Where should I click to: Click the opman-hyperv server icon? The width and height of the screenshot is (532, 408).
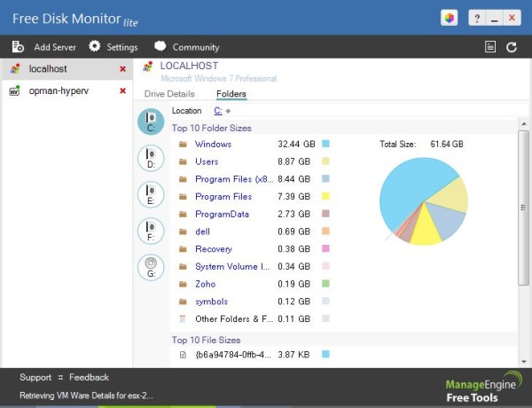pos(14,90)
